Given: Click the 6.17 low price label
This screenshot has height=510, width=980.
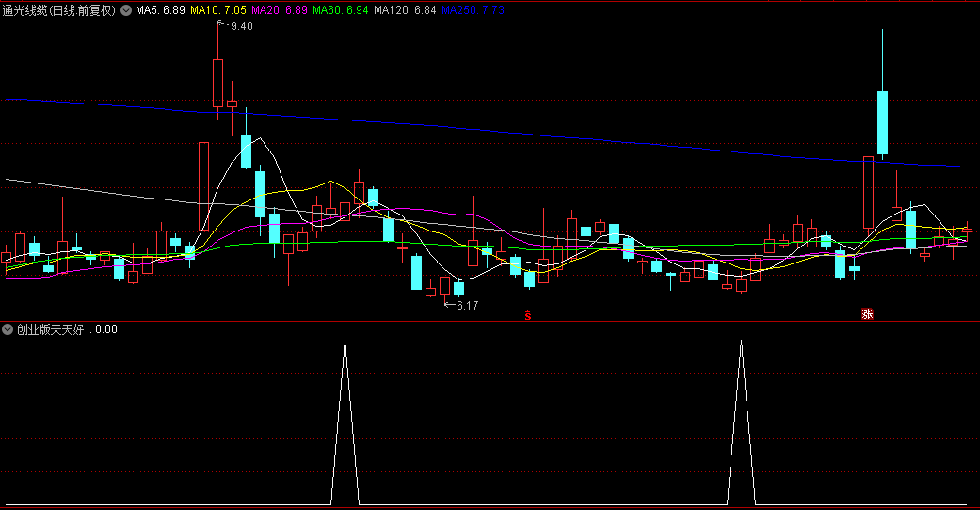Looking at the screenshot, I should [x=467, y=306].
